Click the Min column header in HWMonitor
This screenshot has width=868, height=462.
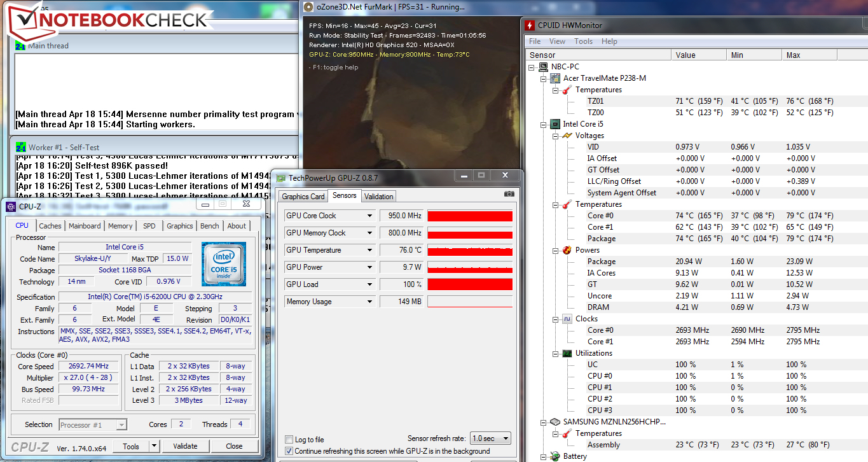pyautogui.click(x=754, y=55)
